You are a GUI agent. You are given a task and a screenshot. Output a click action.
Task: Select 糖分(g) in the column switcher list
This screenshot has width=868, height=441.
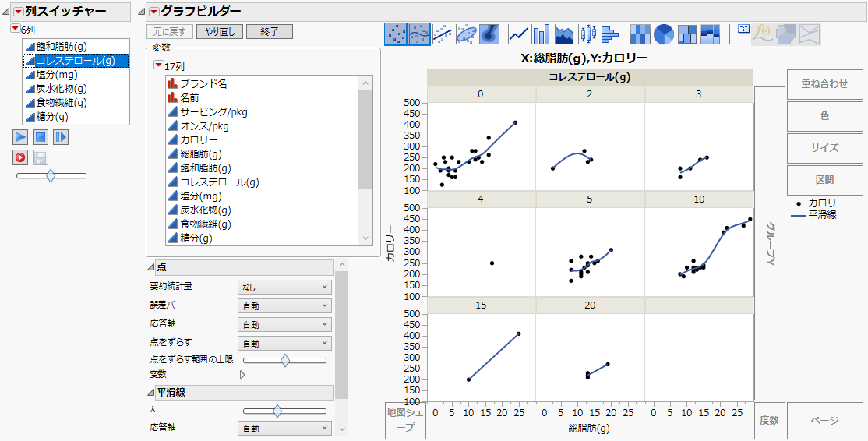pyautogui.click(x=76, y=117)
